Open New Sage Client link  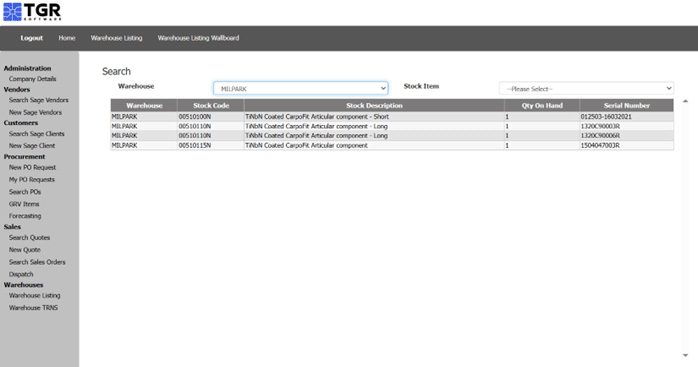[32, 146]
